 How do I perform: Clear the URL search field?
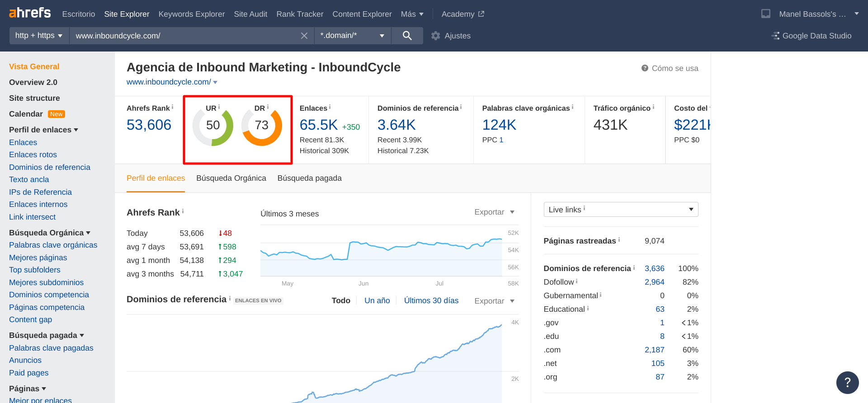(x=304, y=36)
